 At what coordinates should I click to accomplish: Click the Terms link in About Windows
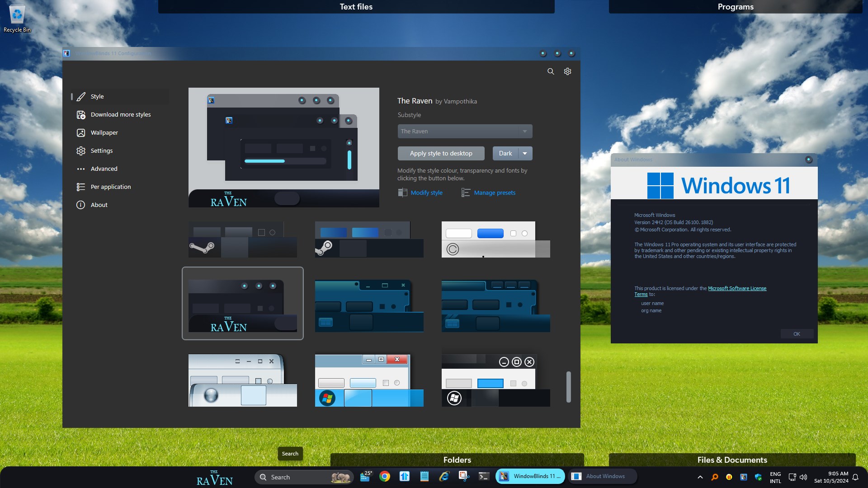click(641, 294)
